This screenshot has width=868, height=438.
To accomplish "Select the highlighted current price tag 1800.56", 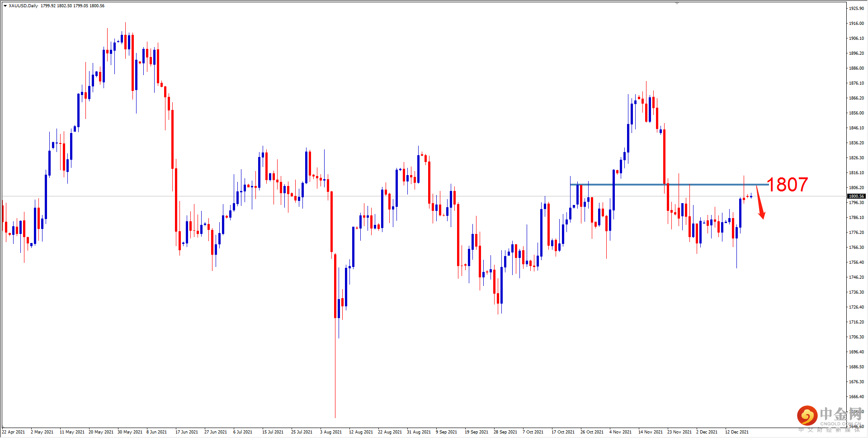I will tap(856, 196).
